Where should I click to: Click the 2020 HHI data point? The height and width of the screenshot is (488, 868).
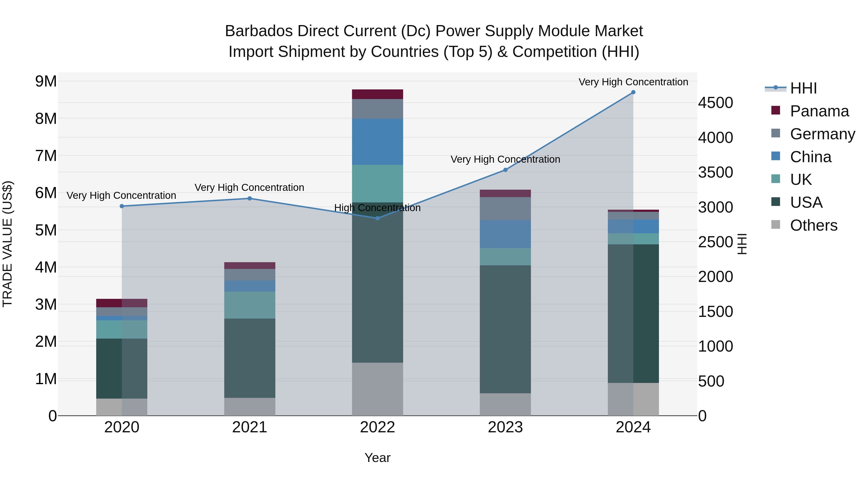point(122,206)
